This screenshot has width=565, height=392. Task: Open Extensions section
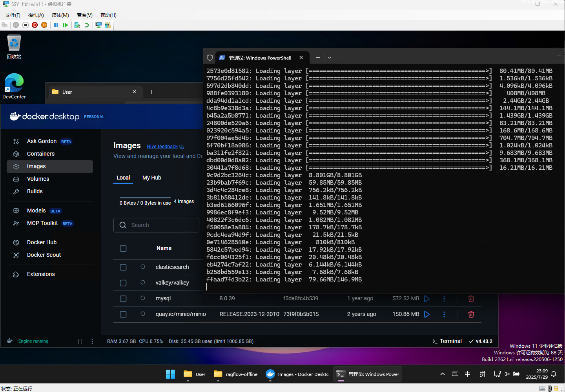coord(49,274)
